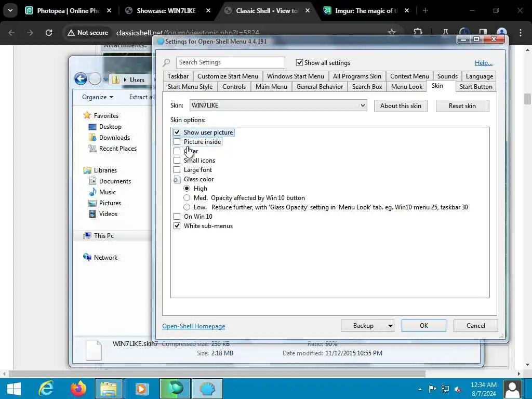Uncheck White sub-menus option
The height and width of the screenshot is (399, 532).
[177, 225]
